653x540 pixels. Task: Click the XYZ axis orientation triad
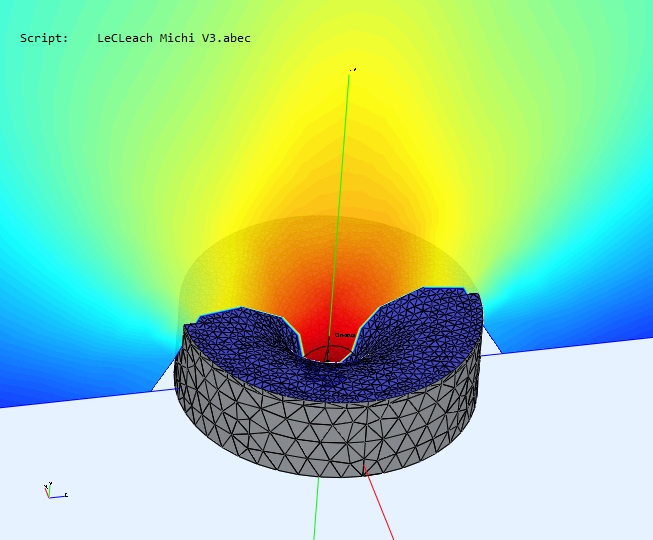[53, 491]
